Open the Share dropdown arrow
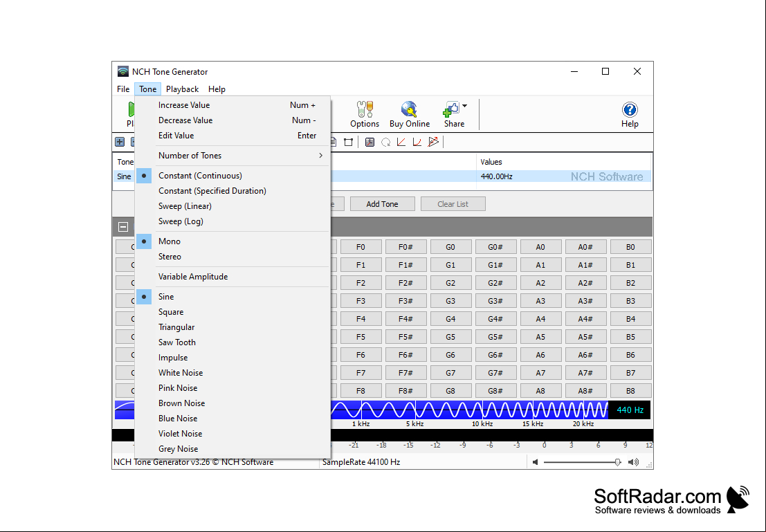This screenshot has height=532, width=766. pyautogui.click(x=464, y=106)
